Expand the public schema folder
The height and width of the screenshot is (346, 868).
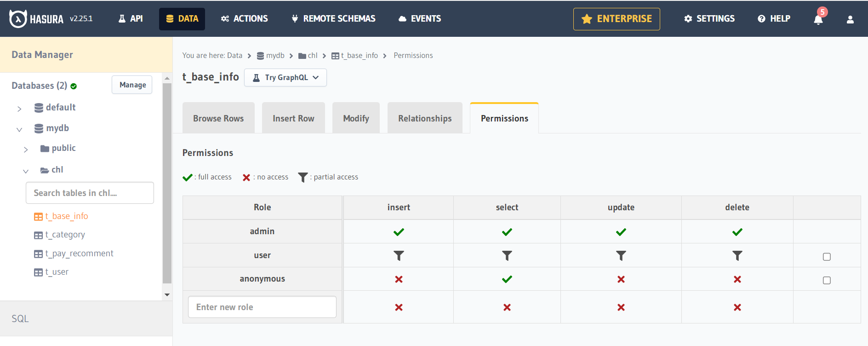26,150
